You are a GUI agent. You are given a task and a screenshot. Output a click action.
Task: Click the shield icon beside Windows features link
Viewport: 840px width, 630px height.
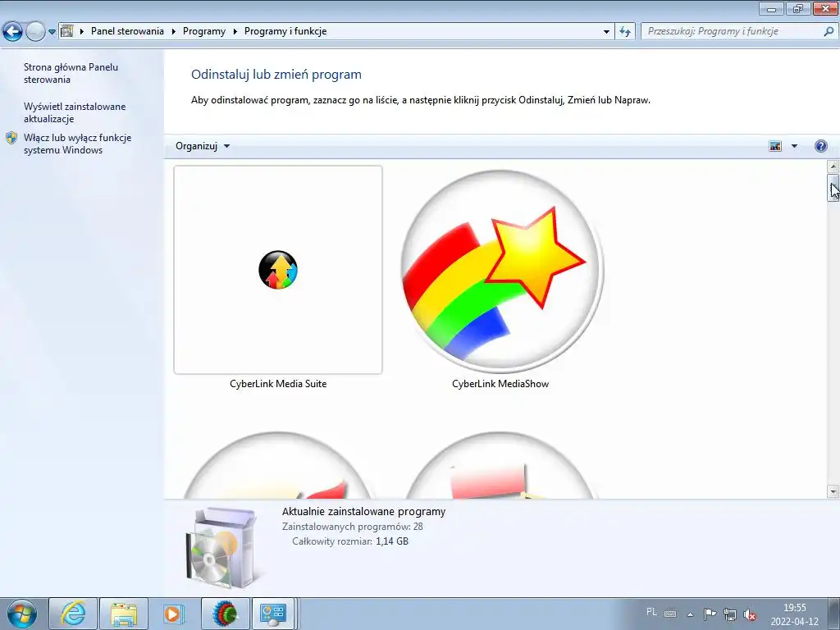(11, 138)
